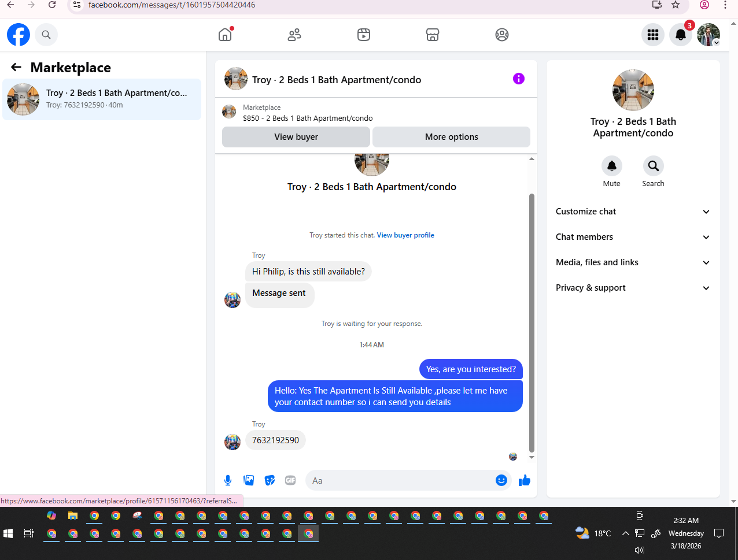Click the phone number message 7632192590
Screen dimensions: 738x560
tap(275, 440)
